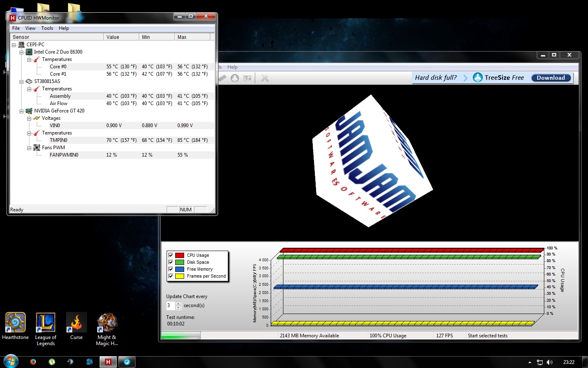
Task: Uncheck the Disk Space chart checkbox
Action: point(171,262)
